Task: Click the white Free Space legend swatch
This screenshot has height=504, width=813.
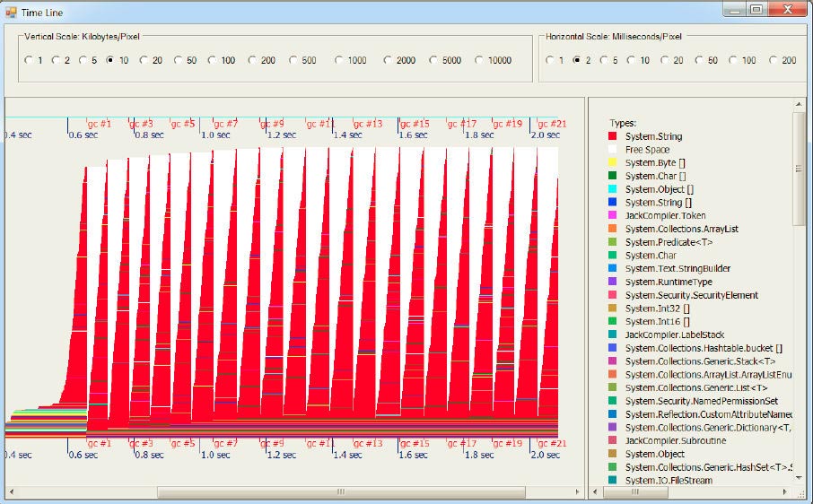Action: [612, 150]
